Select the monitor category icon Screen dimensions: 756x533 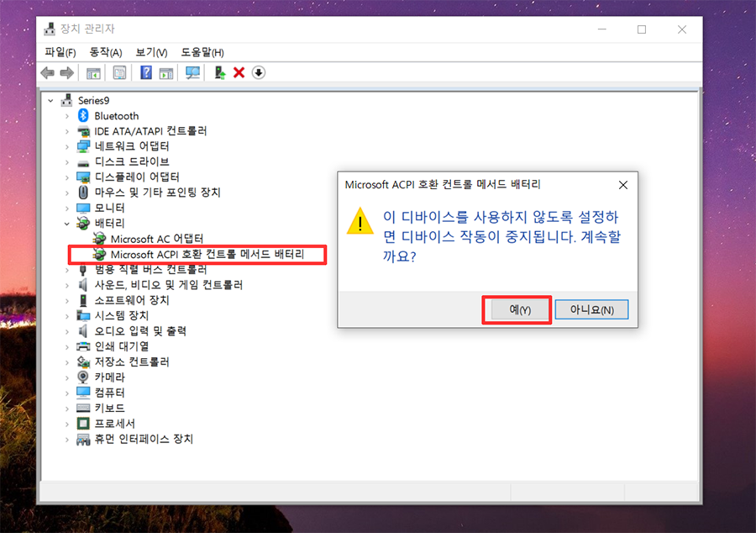(83, 208)
